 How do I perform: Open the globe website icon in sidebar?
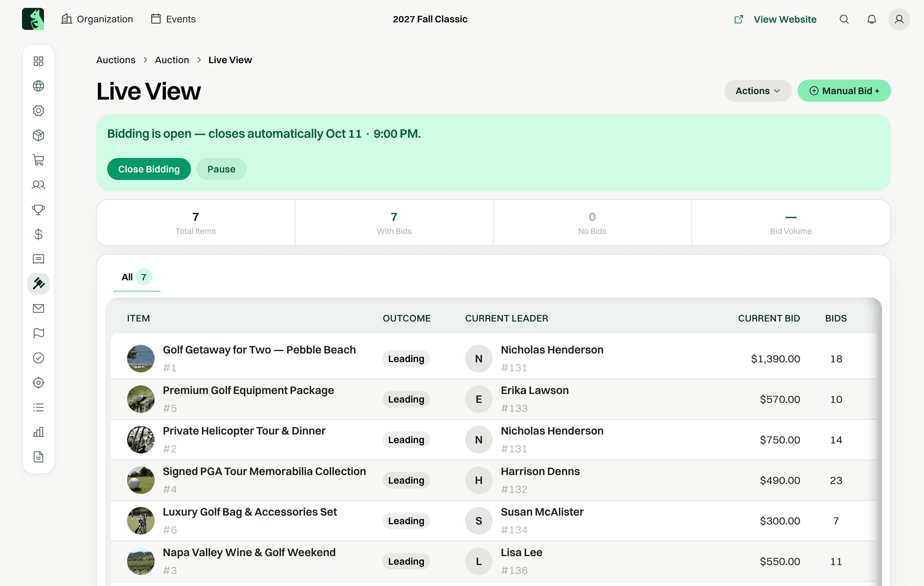point(38,86)
